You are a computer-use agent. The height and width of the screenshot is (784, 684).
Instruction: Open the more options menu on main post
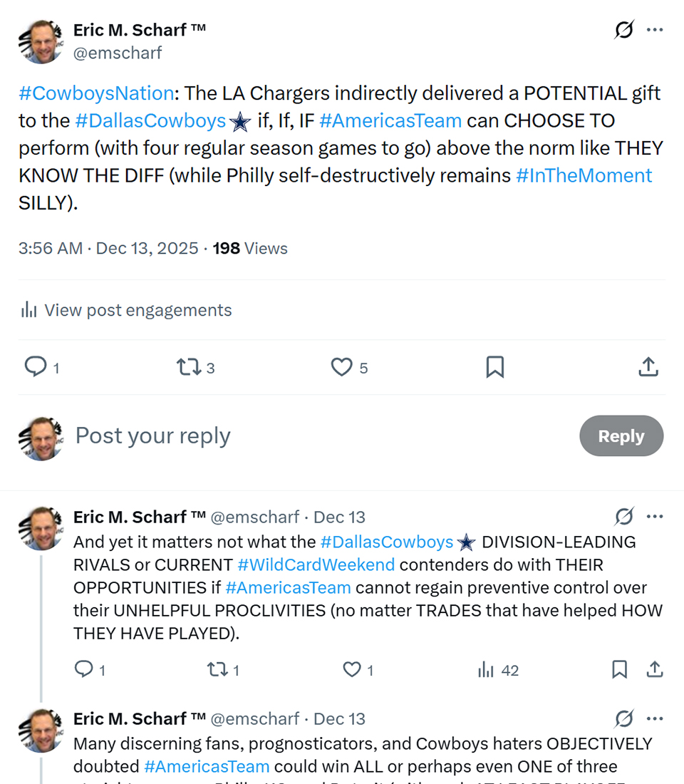point(655,30)
